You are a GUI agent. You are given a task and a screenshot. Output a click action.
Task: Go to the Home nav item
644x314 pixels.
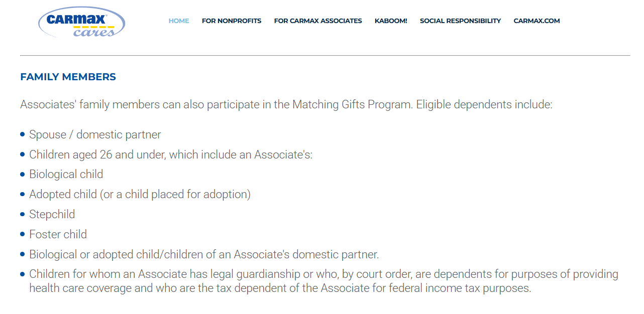point(179,21)
